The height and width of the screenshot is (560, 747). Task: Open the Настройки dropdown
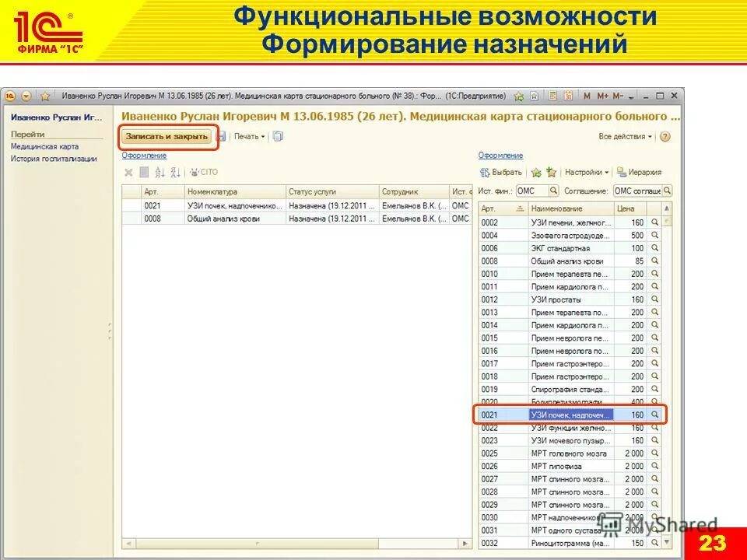[x=586, y=171]
